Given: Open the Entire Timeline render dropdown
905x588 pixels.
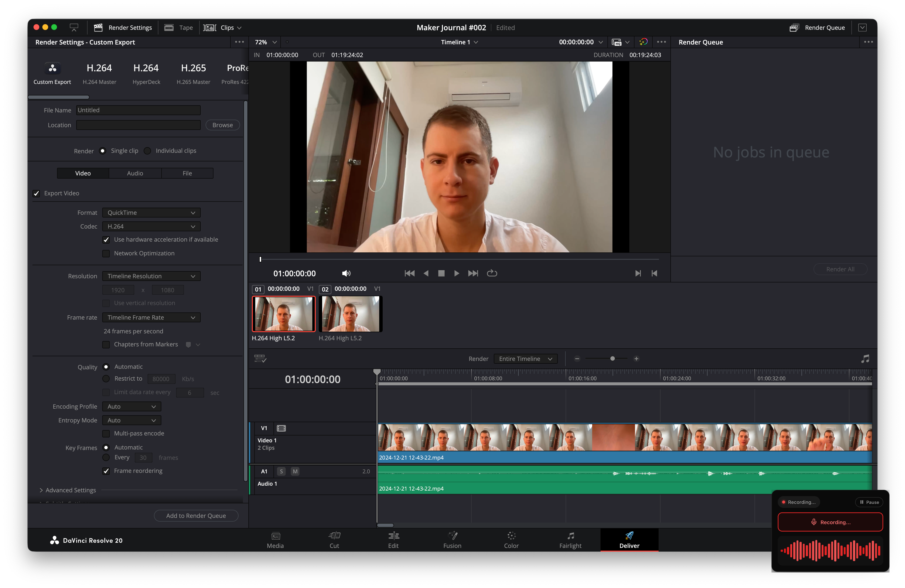Looking at the screenshot, I should click(525, 359).
